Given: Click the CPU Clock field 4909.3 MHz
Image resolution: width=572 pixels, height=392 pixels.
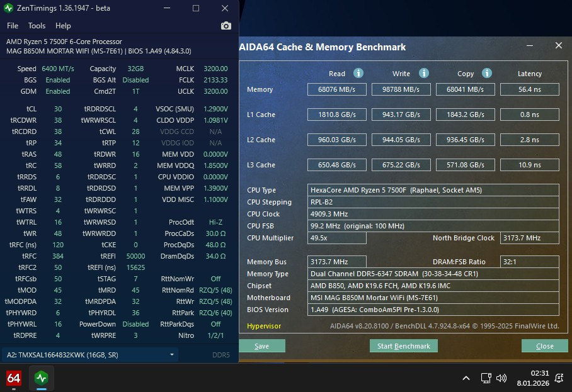Looking at the screenshot, I should pyautogui.click(x=433, y=214).
